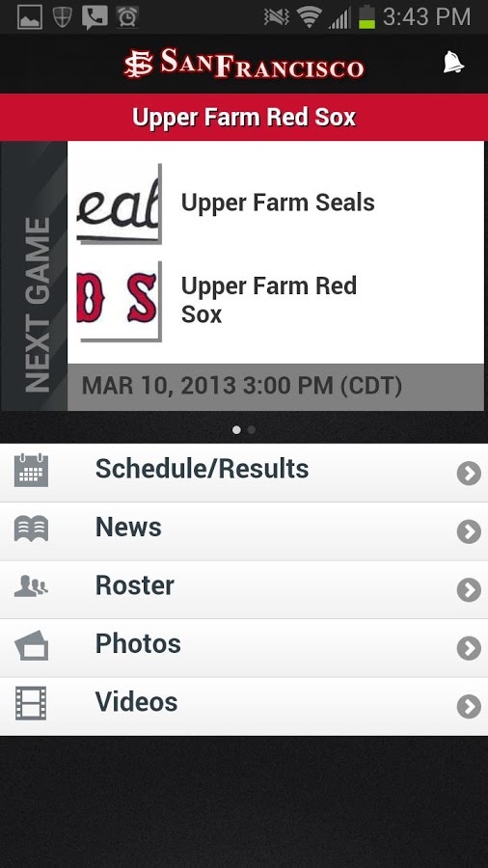488x868 pixels.
Task: Click the open book News icon
Action: tap(31, 529)
